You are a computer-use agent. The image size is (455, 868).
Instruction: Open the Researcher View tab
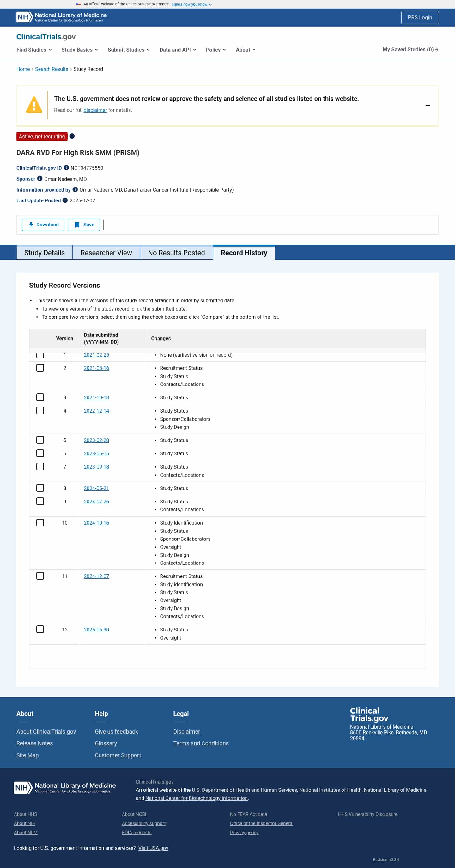(106, 253)
